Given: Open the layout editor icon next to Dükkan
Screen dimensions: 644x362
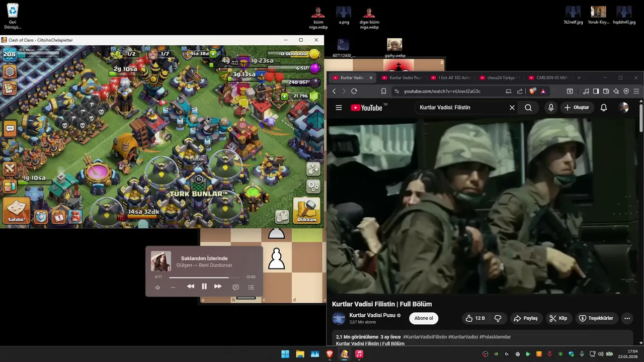Looking at the screenshot, I should (282, 217).
